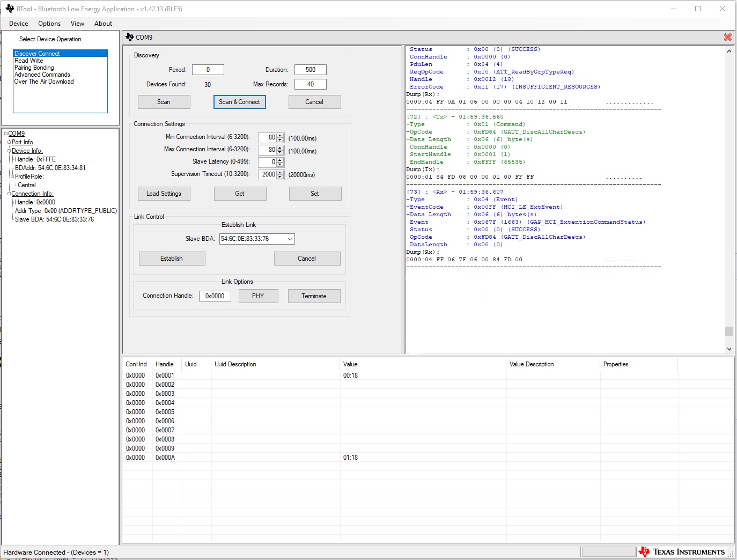Image resolution: width=737 pixels, height=560 pixels.
Task: Collapse the ProfileRole tree node
Action: click(12, 176)
